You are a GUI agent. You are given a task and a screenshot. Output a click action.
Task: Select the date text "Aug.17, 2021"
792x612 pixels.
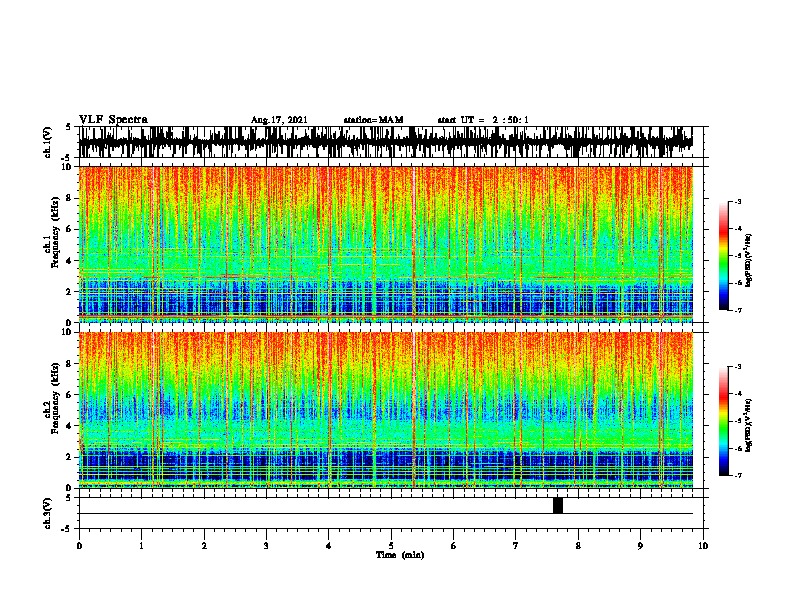tap(279, 120)
